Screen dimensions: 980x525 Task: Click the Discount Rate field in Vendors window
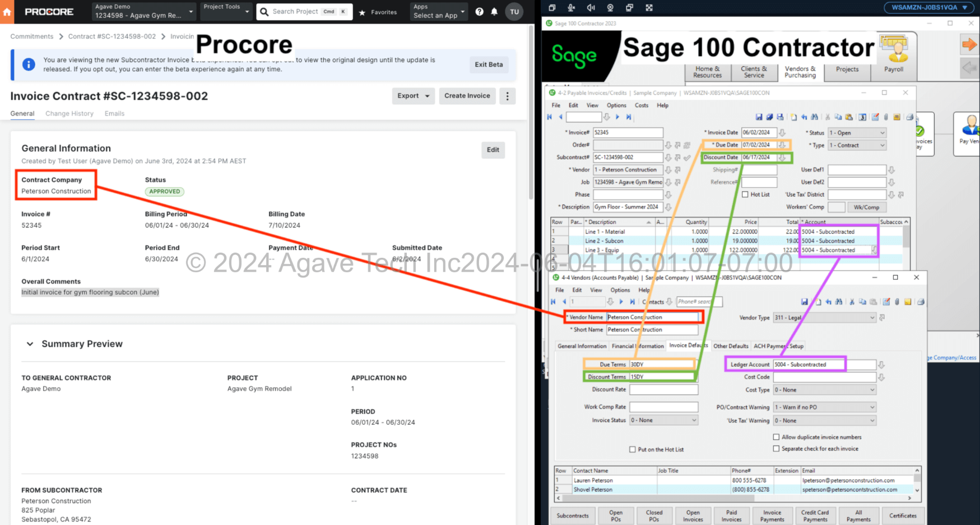tap(664, 389)
